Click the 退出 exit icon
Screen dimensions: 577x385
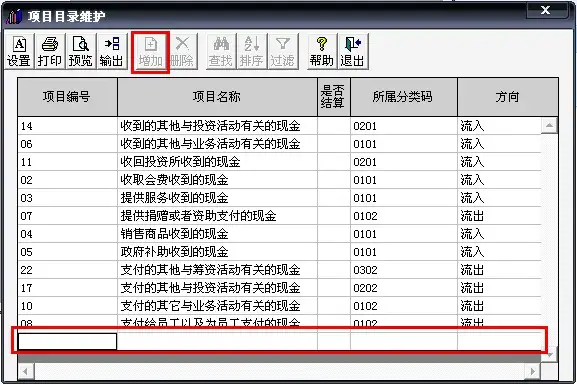point(353,51)
